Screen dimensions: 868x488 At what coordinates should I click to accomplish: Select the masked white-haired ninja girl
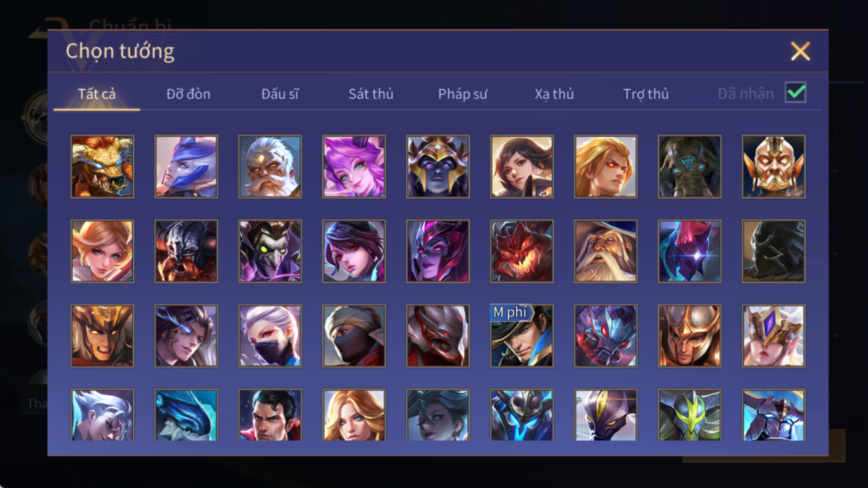tap(270, 336)
